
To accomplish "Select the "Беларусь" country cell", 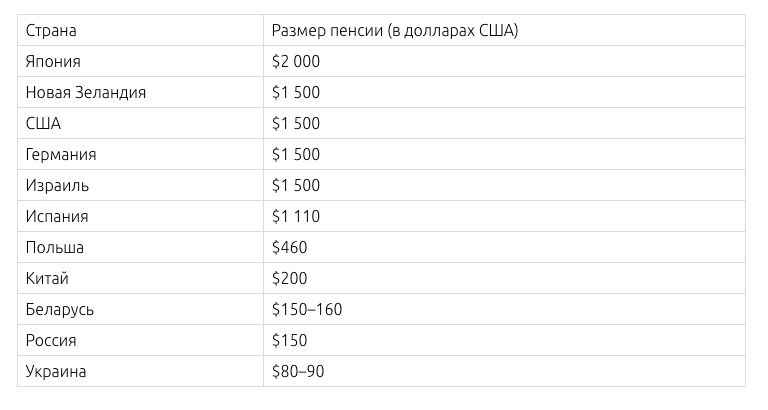I will point(61,310).
